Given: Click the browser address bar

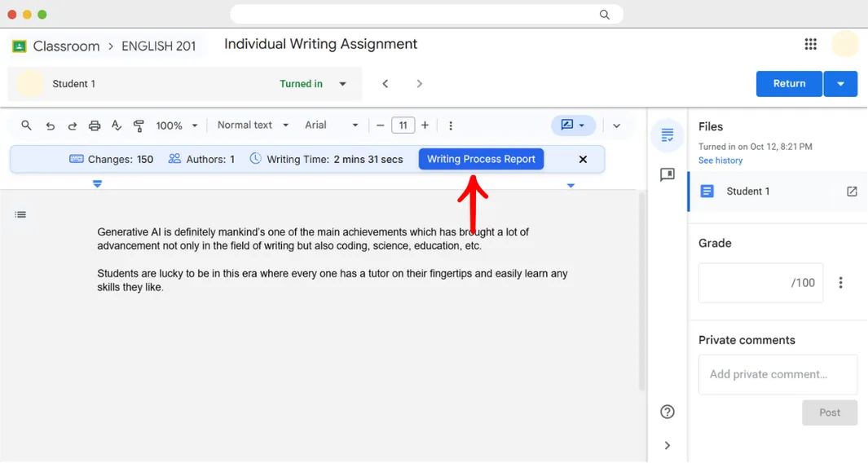Looking at the screenshot, I should coord(426,15).
